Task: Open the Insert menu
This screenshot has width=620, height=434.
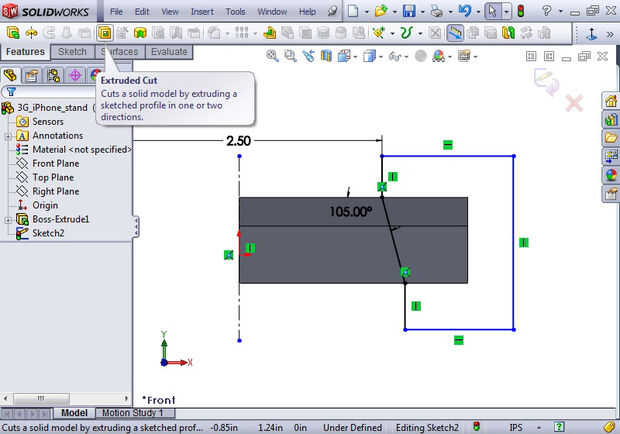Action: pos(202,12)
